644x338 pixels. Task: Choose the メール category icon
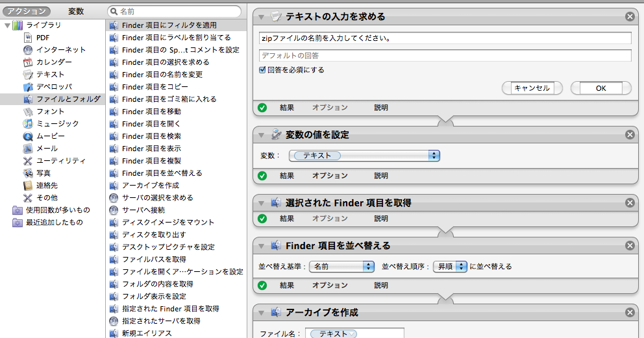28,149
